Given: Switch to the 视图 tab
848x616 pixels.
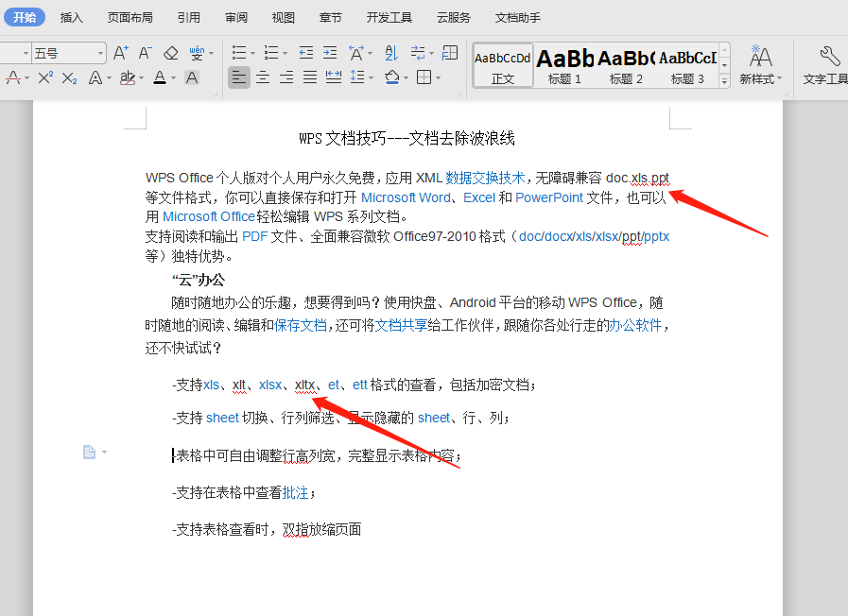Looking at the screenshot, I should pos(284,17).
